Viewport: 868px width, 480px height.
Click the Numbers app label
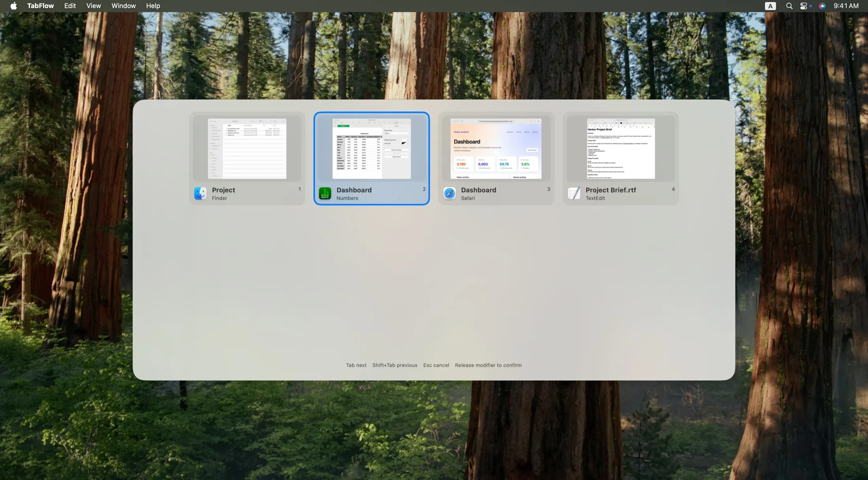tap(347, 198)
